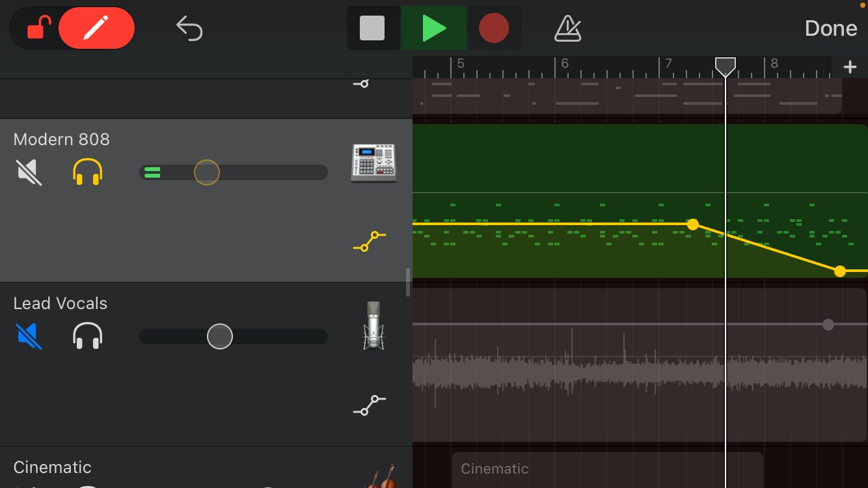
Task: Select the Cinematic track name in the header
Action: (53, 467)
